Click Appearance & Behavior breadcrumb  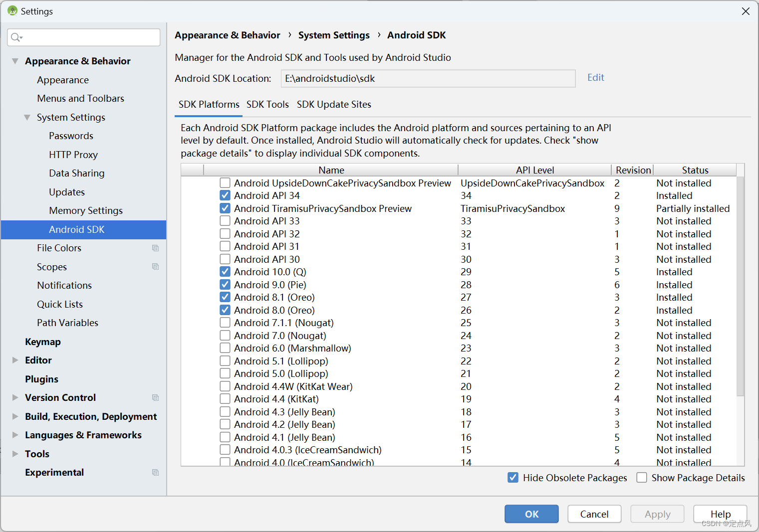[228, 35]
